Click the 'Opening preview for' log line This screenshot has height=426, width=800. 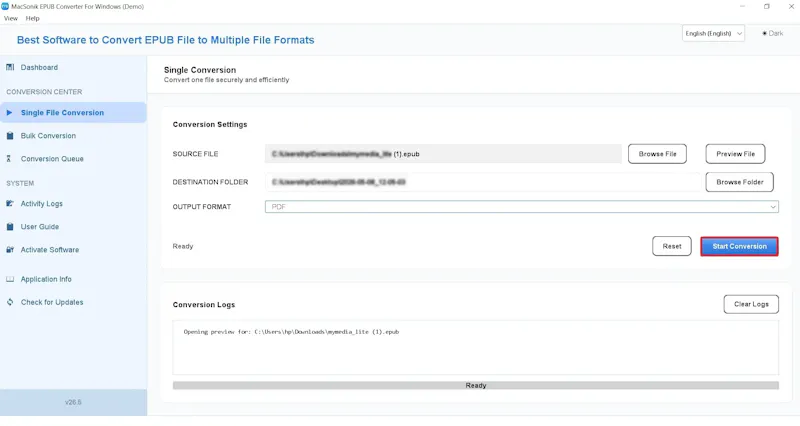coord(291,332)
